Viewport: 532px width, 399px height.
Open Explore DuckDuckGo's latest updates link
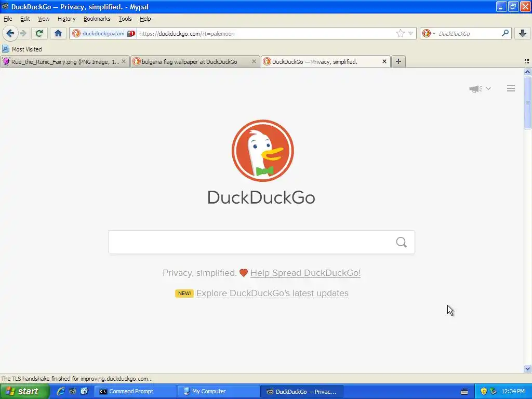coord(272,293)
